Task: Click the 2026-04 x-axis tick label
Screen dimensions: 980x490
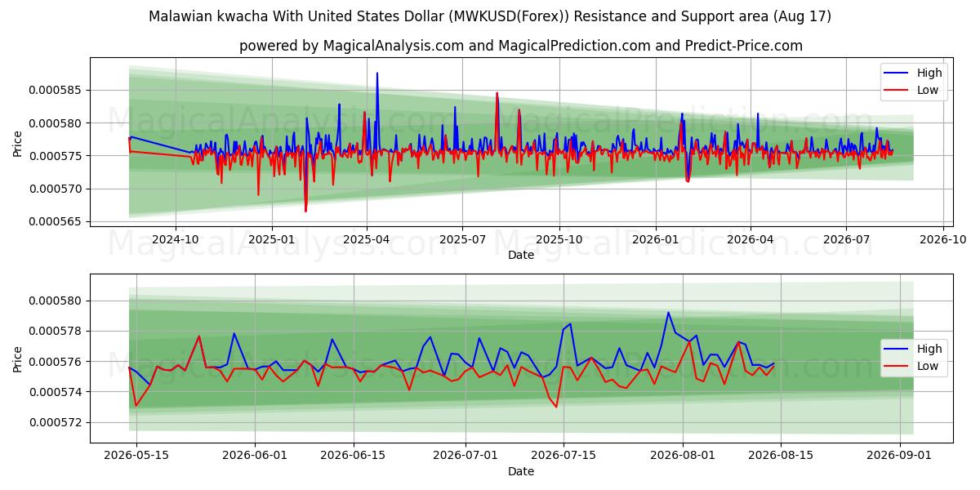Action: point(751,239)
